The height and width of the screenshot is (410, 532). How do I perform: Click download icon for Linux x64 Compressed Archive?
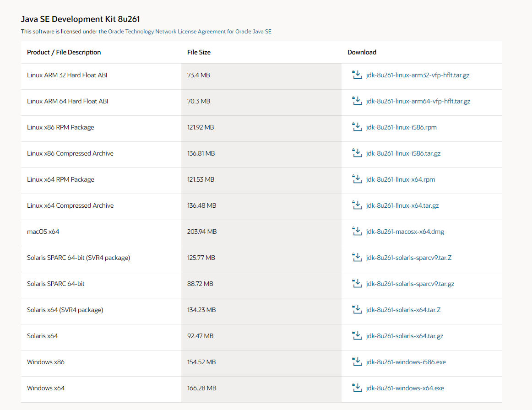(357, 205)
